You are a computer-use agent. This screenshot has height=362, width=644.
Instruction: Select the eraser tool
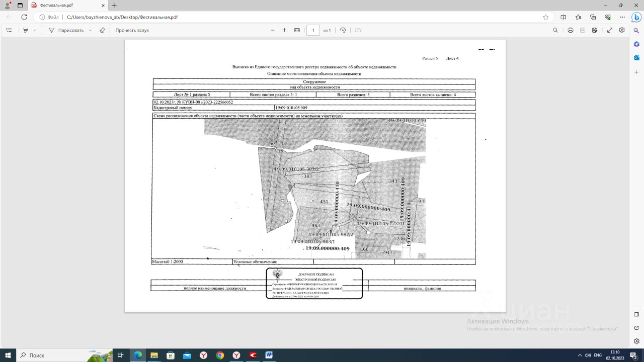click(102, 30)
